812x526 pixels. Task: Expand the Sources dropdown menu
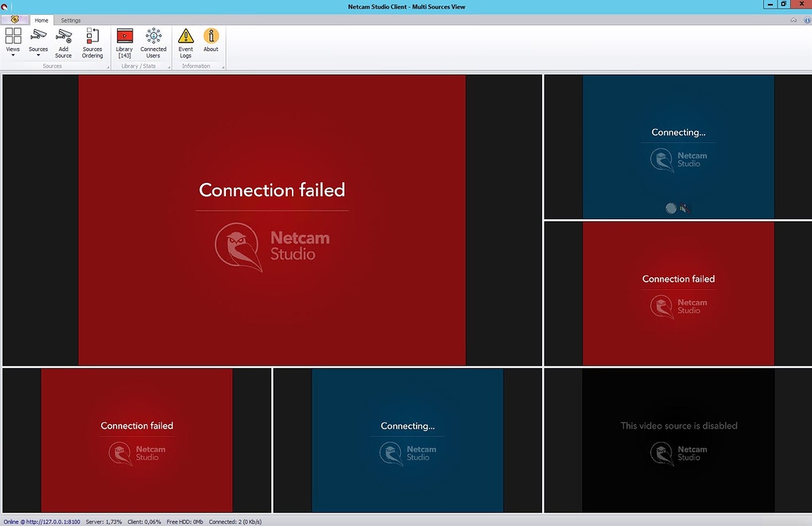(x=38, y=42)
